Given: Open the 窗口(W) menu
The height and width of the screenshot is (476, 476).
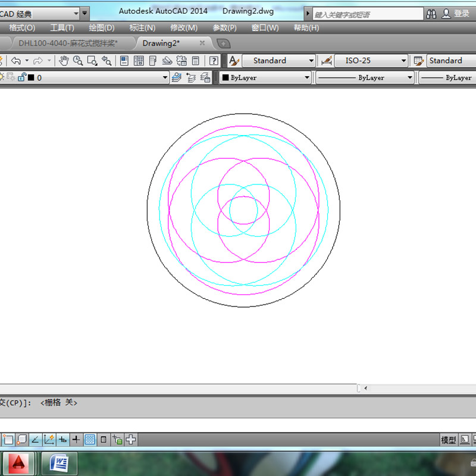Looking at the screenshot, I should click(265, 28).
